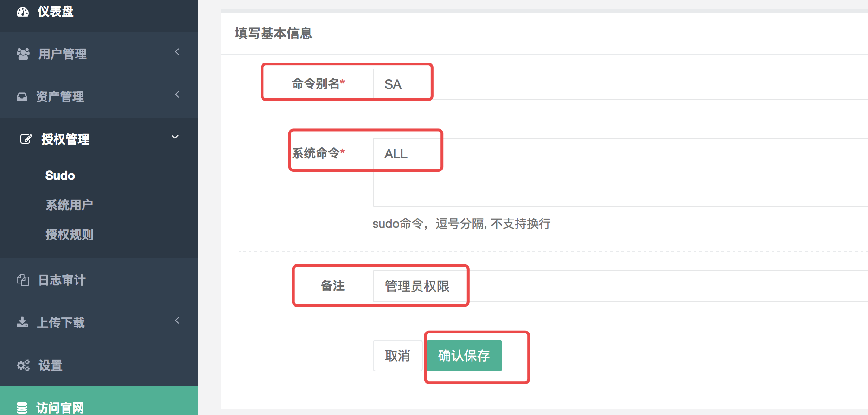Click the authorization management edit icon
The height and width of the screenshot is (415, 868).
point(26,139)
